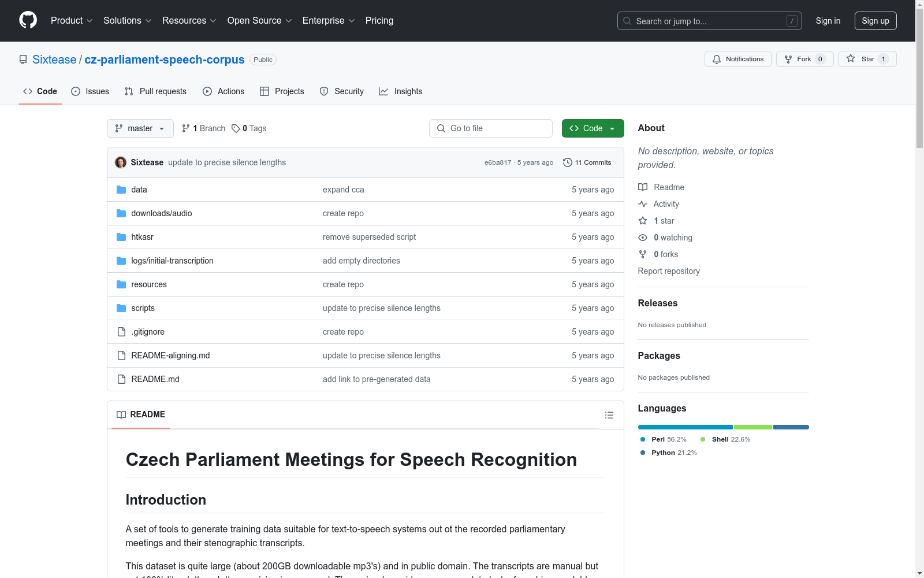This screenshot has height=578, width=924.
Task: View the 0 forks link
Action: click(x=658, y=254)
